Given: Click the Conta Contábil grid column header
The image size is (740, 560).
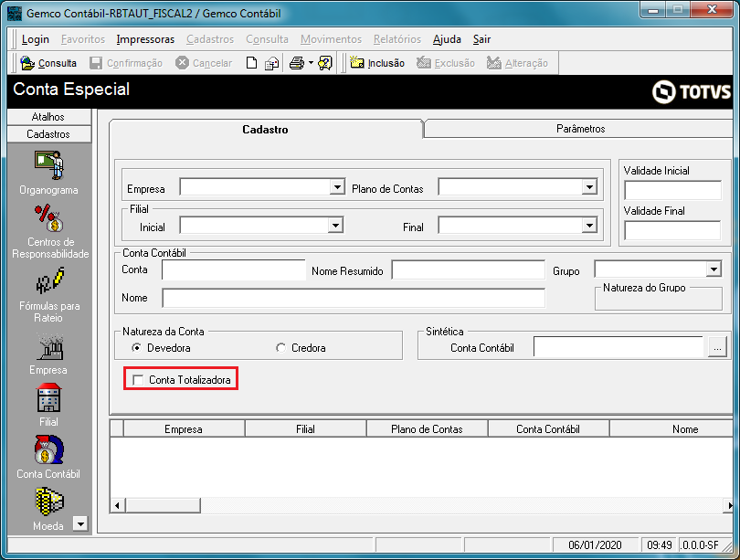Looking at the screenshot, I should point(548,428).
